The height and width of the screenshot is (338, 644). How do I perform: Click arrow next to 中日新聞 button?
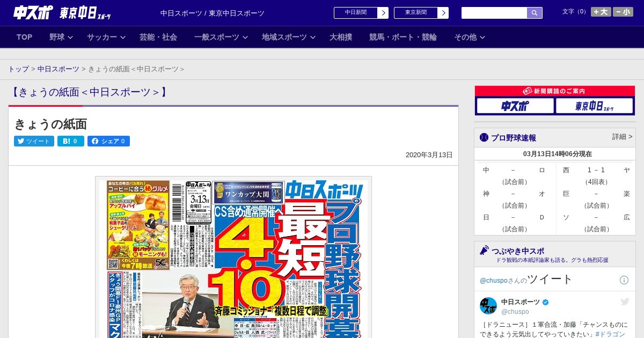(x=383, y=13)
